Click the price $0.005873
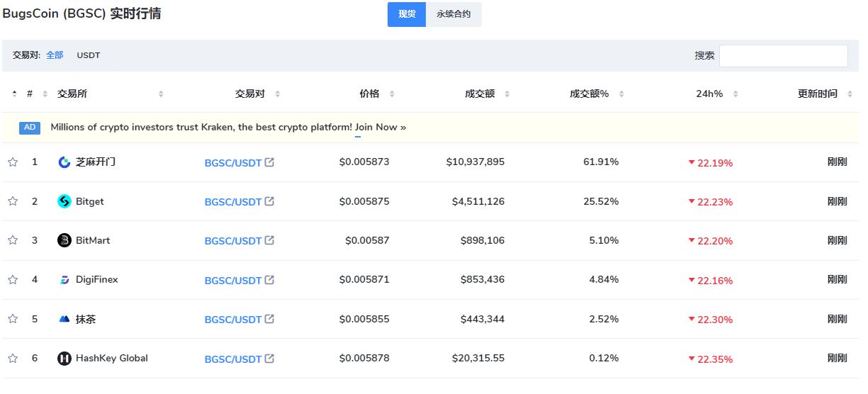Viewport: 868px width, 394px height. click(364, 162)
